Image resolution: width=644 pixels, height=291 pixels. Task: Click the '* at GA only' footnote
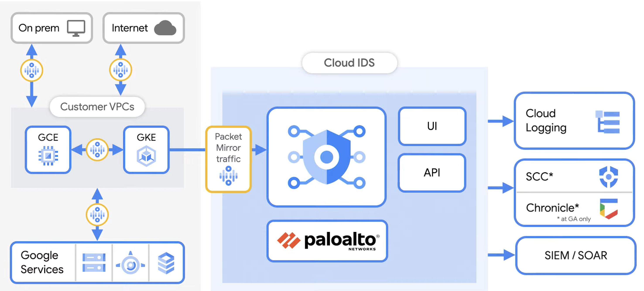pos(574,219)
